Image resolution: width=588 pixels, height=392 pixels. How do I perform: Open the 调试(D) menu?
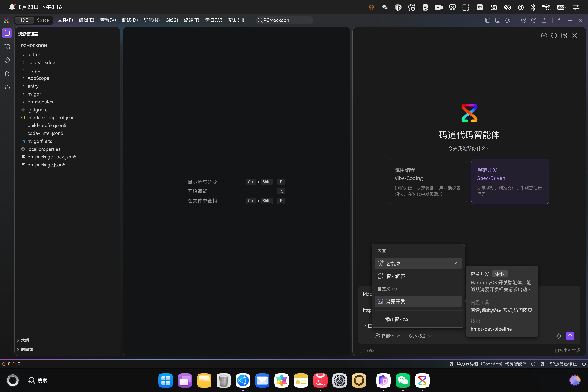click(x=130, y=20)
